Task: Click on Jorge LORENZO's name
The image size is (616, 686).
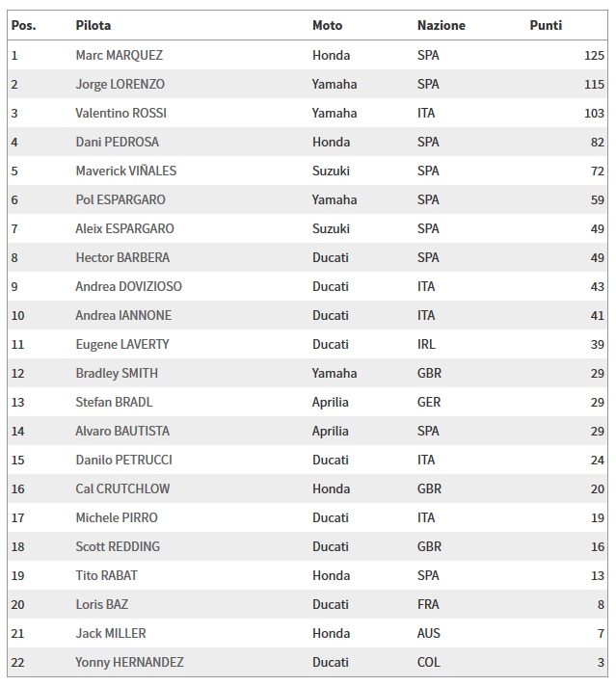Action: pos(120,84)
